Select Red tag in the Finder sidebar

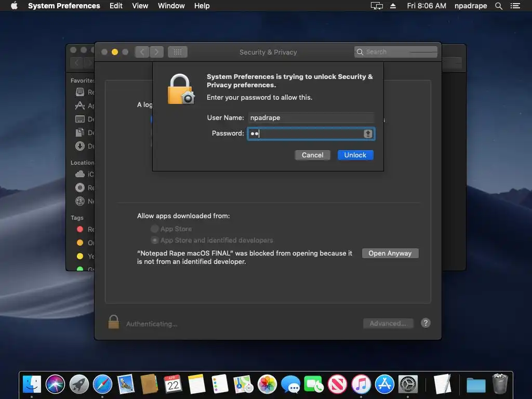pos(85,229)
